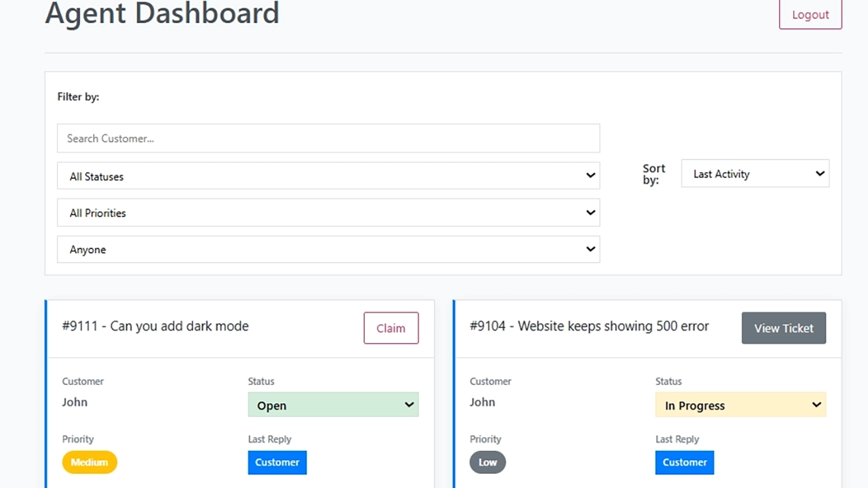Click the "Sort by:" label
868x488 pixels.
pyautogui.click(x=654, y=174)
